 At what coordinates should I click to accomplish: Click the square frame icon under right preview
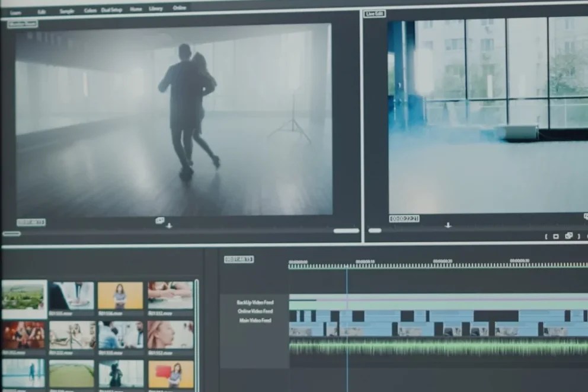[x=556, y=236]
